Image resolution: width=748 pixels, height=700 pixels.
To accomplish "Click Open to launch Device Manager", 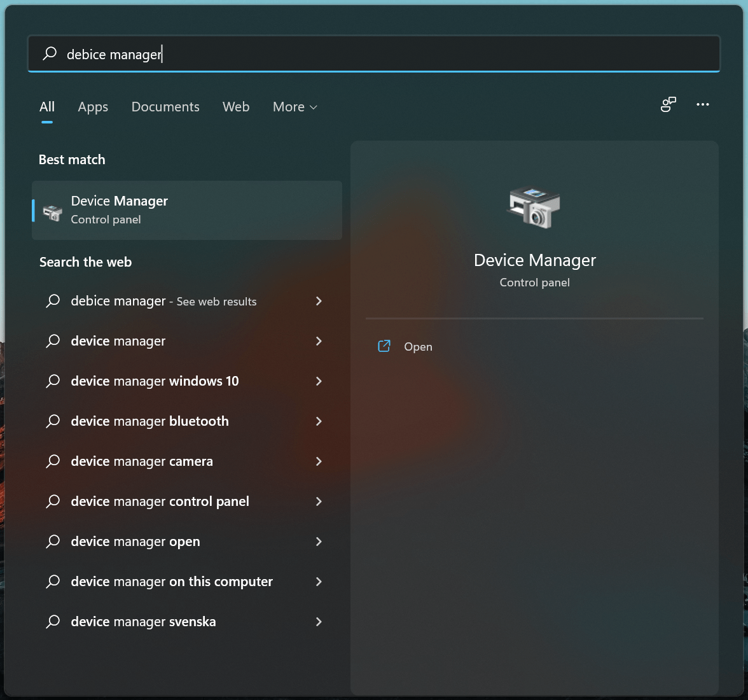I will pos(418,346).
